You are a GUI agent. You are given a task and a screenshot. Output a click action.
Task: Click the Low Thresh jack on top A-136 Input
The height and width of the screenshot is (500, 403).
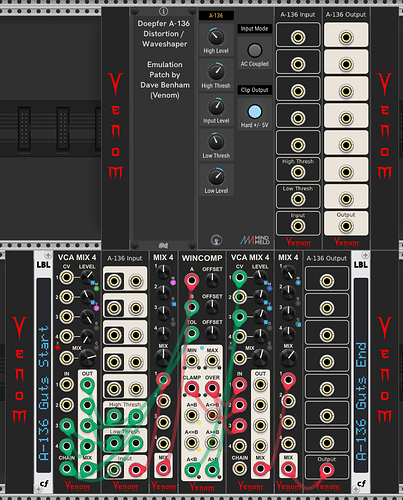298,199
